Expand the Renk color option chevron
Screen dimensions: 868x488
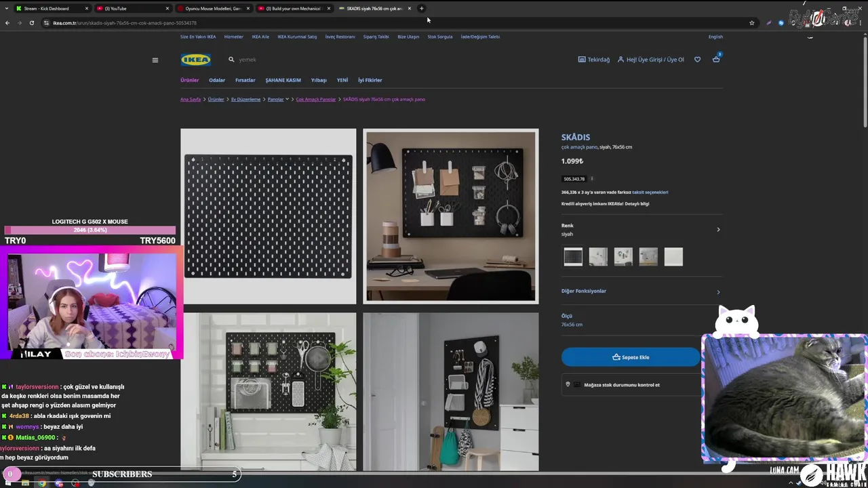[718, 229]
